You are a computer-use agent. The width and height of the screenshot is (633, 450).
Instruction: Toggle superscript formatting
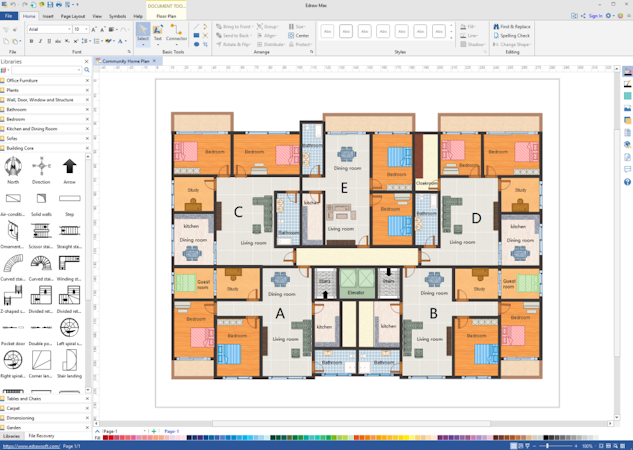coord(75,41)
